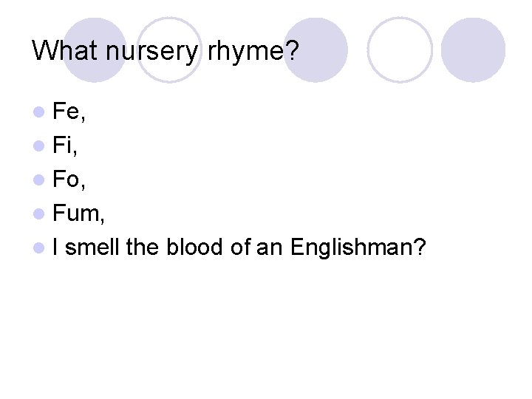
Task: Select the 'Fi,' text line
Action: click(65, 146)
